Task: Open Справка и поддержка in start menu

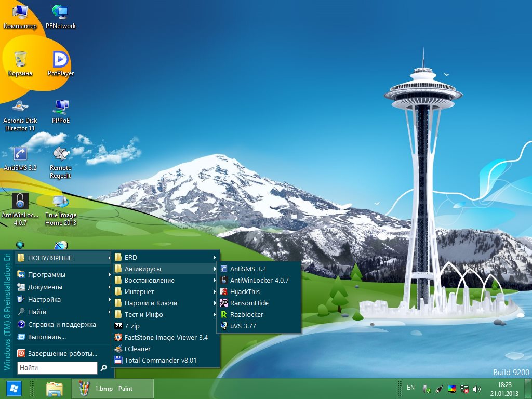Action: tap(64, 324)
